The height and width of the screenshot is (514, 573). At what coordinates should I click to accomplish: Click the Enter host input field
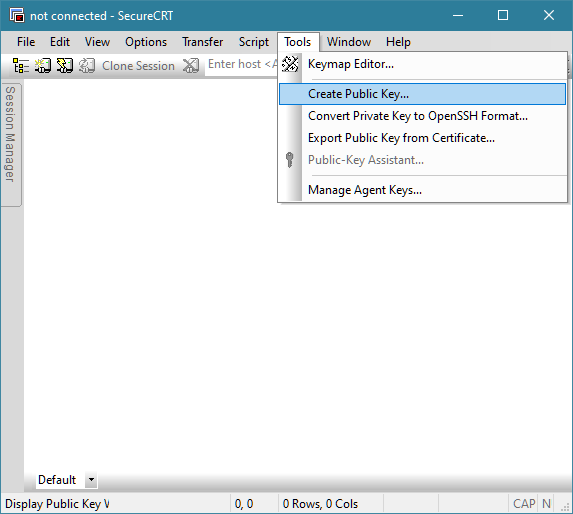tap(242, 64)
